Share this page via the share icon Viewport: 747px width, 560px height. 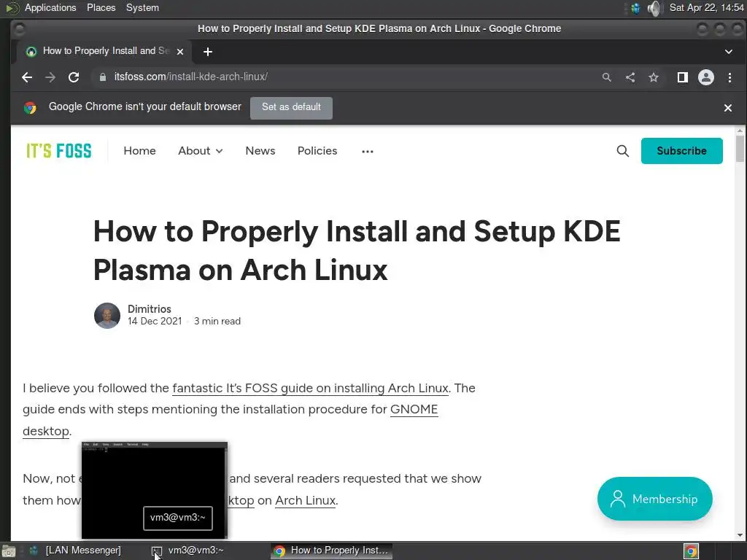click(x=630, y=77)
